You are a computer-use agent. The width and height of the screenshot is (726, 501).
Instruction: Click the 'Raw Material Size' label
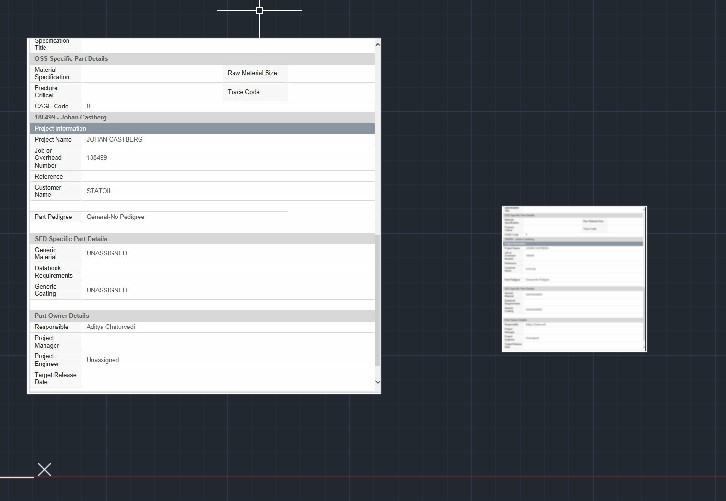(252, 73)
